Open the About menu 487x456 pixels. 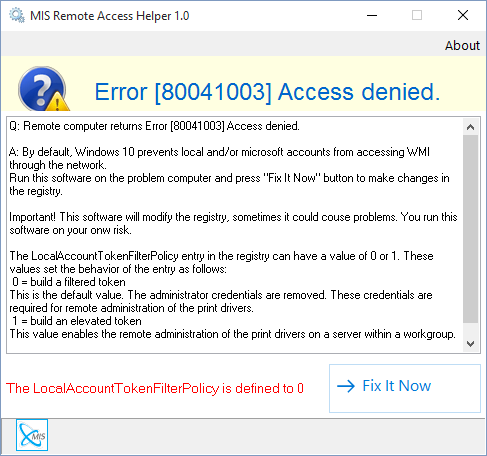click(x=462, y=45)
